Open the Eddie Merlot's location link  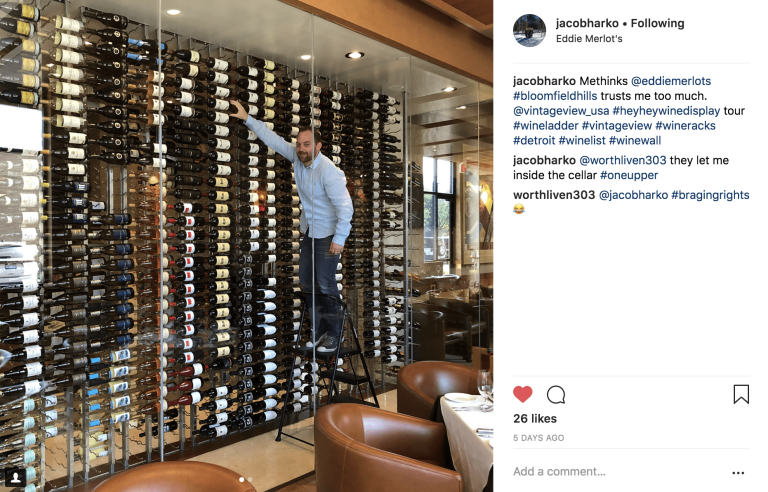589,39
